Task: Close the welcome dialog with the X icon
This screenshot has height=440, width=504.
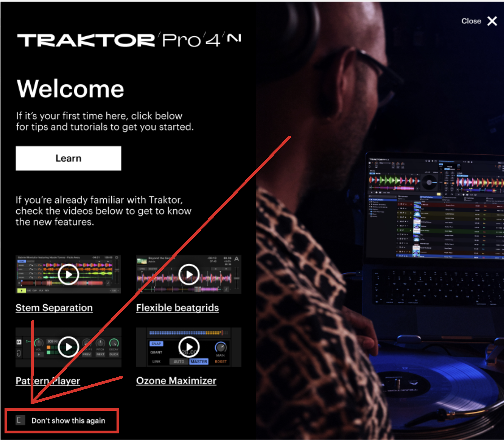Action: coord(492,21)
